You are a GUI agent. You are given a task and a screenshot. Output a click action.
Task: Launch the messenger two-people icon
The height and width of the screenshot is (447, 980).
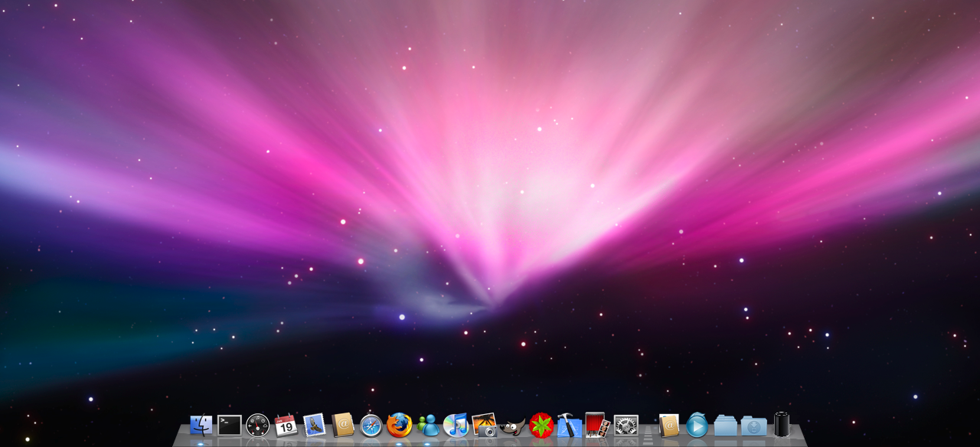(x=428, y=425)
